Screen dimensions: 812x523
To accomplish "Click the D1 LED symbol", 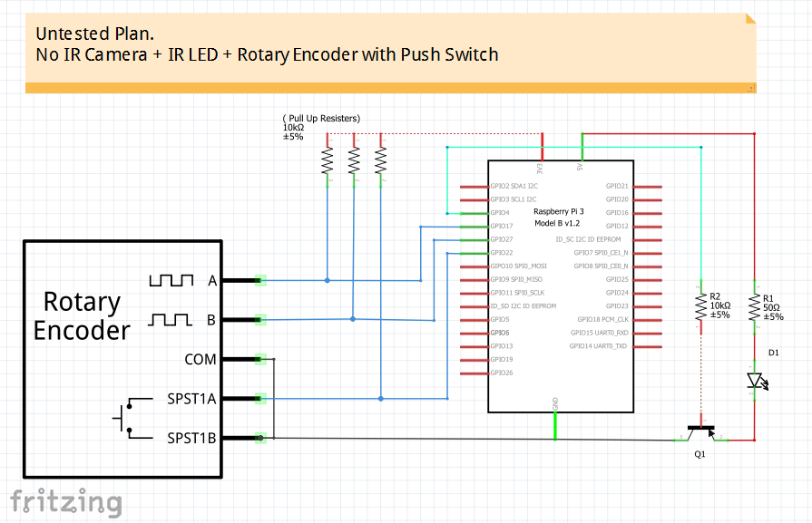I will (757, 381).
